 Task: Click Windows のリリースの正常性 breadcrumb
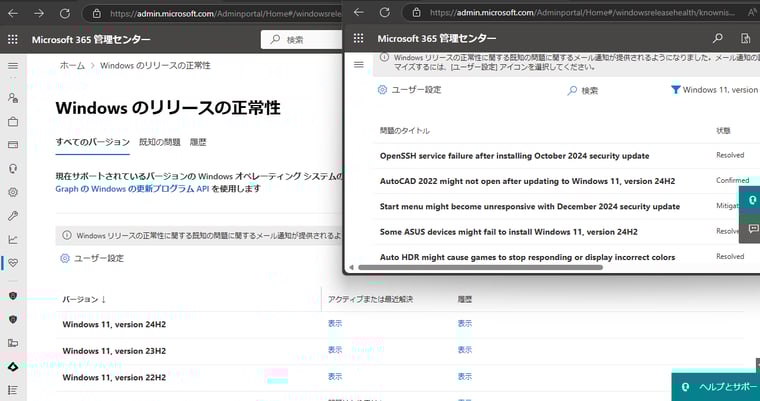click(x=155, y=65)
